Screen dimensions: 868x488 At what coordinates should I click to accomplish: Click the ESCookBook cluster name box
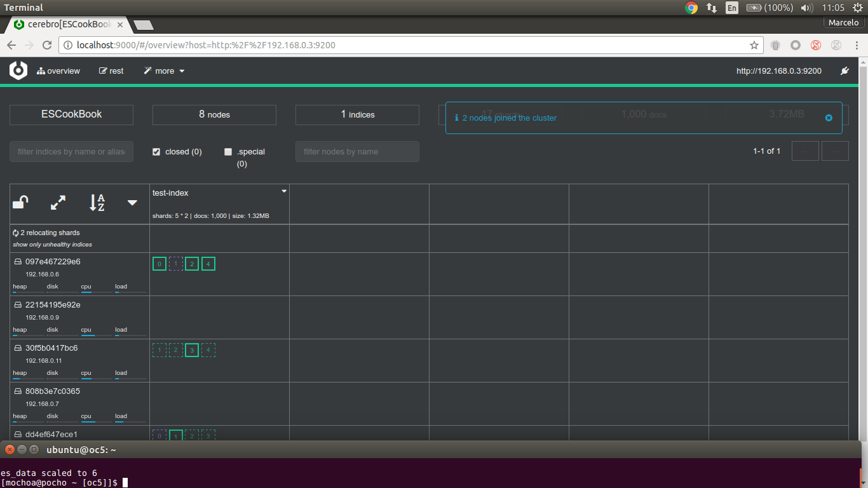pos(71,114)
